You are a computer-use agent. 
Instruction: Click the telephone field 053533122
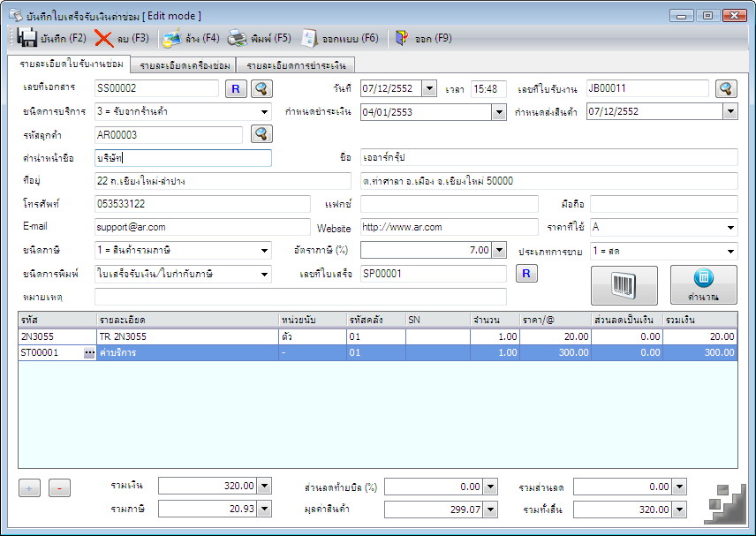point(202,204)
